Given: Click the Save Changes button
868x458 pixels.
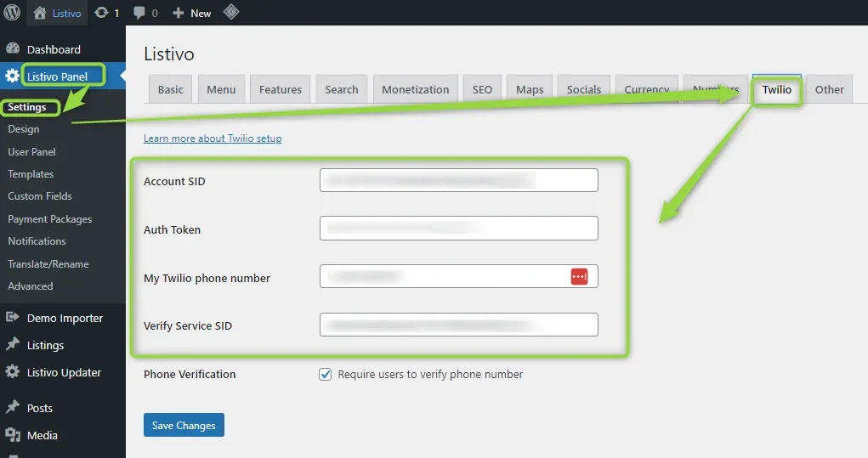Looking at the screenshot, I should [184, 425].
